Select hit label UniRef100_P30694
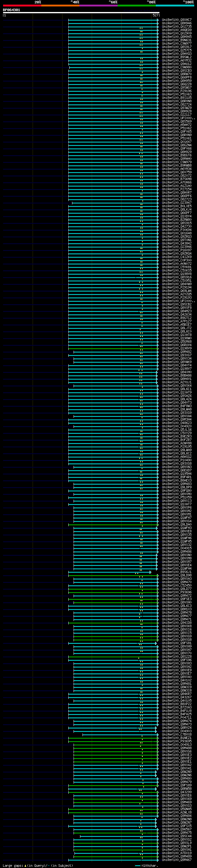197x868 pixels. (177, 230)
